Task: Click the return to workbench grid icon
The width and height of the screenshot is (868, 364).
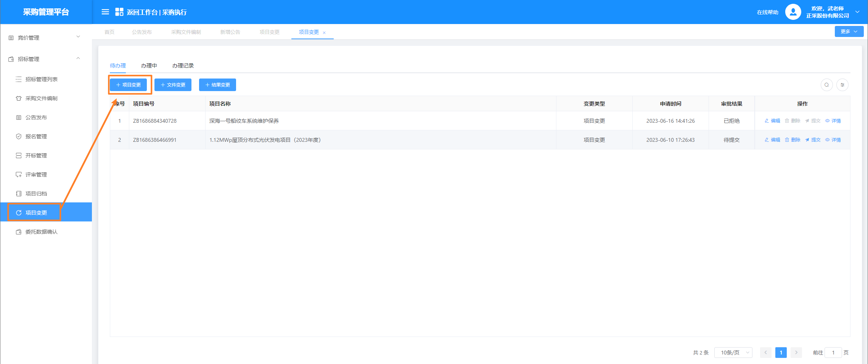Action: tap(119, 12)
